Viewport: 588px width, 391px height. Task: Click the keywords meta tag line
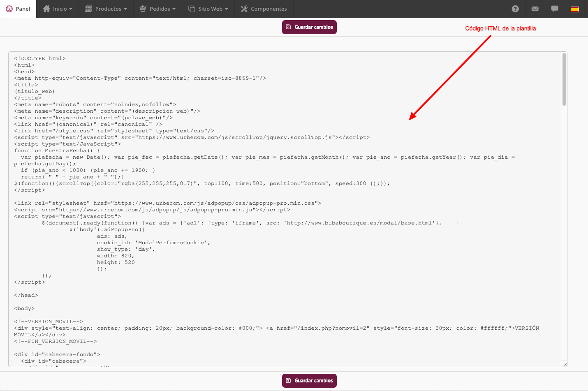click(x=93, y=118)
